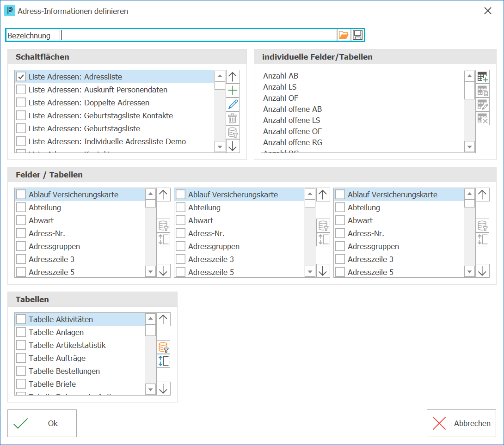504x445 pixels.
Task: Enable Liste Adressen: Doppelte Adressen
Action: [21, 103]
